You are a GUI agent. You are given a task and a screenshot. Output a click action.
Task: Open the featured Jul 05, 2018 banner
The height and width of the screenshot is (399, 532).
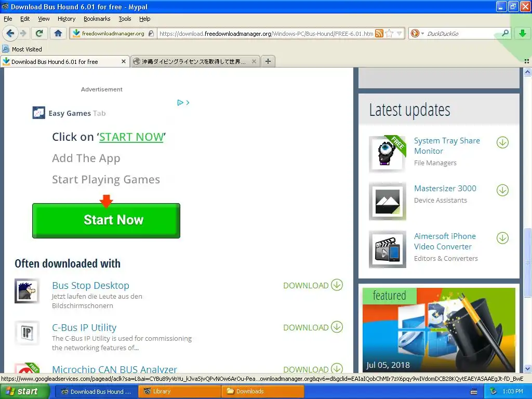pos(438,330)
